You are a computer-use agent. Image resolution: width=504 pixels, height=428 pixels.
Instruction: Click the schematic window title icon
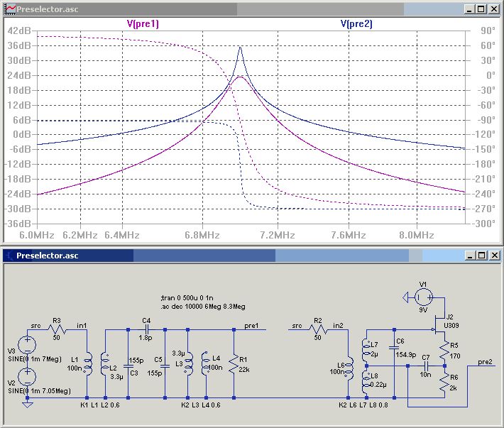[9, 255]
